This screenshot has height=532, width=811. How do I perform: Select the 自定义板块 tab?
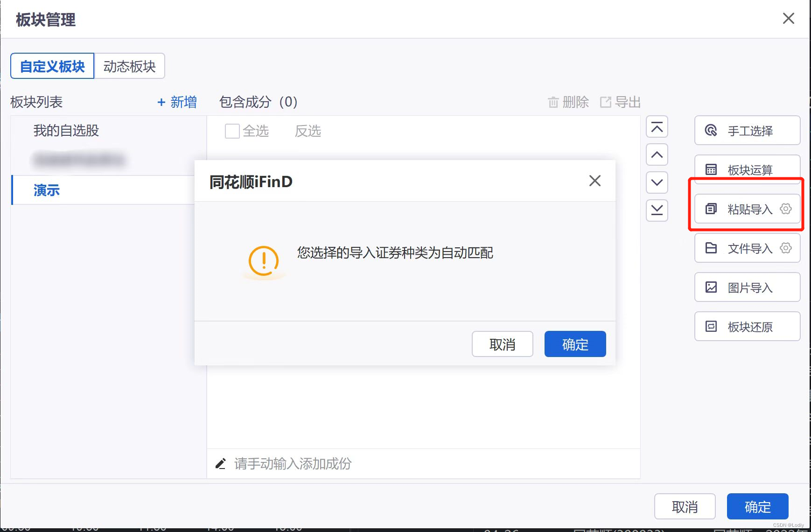click(52, 66)
